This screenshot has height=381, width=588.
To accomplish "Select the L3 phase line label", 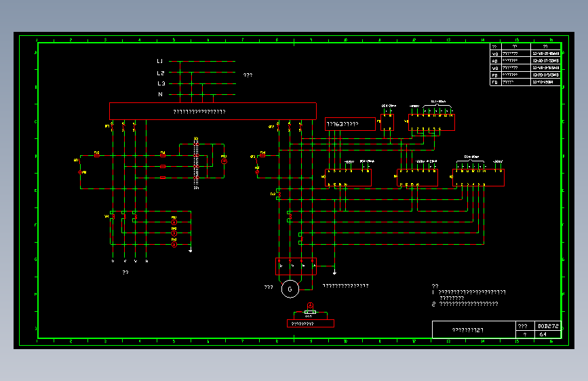I will click(161, 83).
